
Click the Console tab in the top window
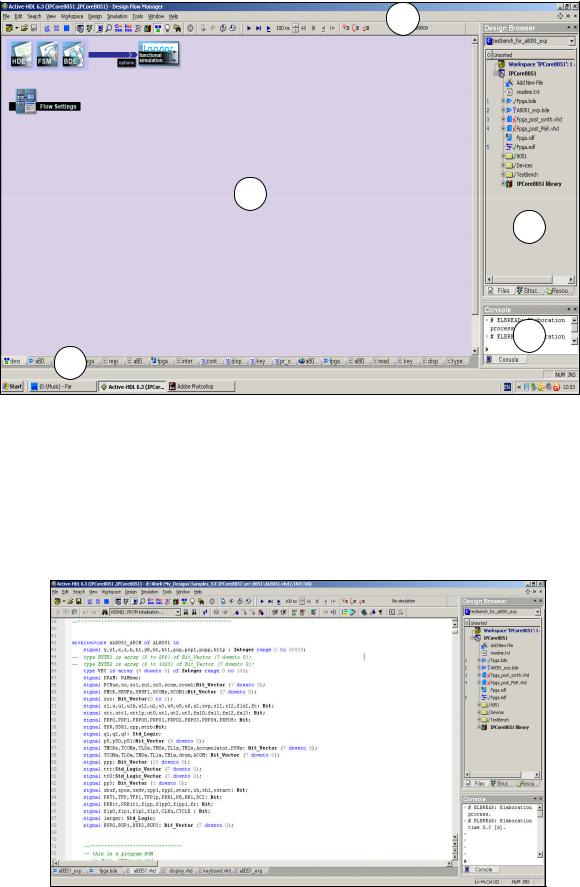[505, 359]
